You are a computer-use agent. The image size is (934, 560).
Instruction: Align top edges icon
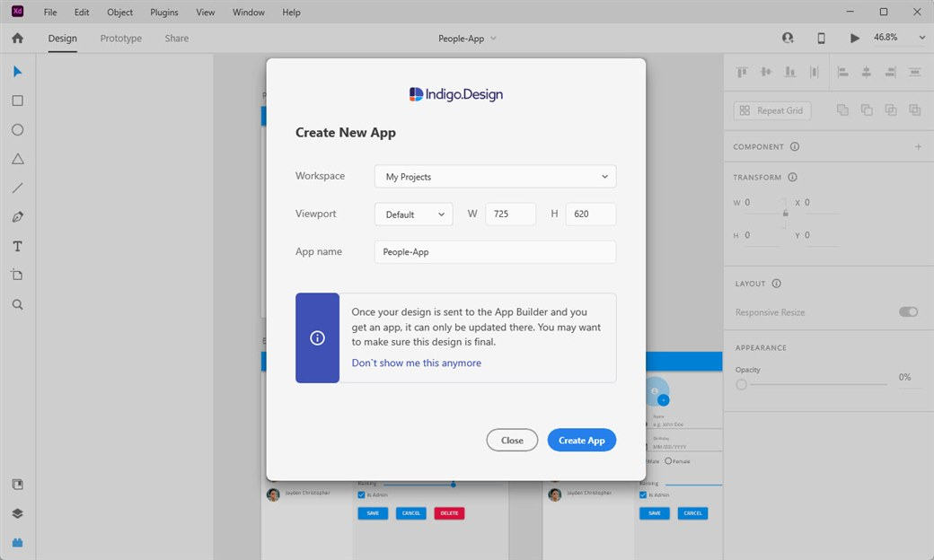click(742, 72)
